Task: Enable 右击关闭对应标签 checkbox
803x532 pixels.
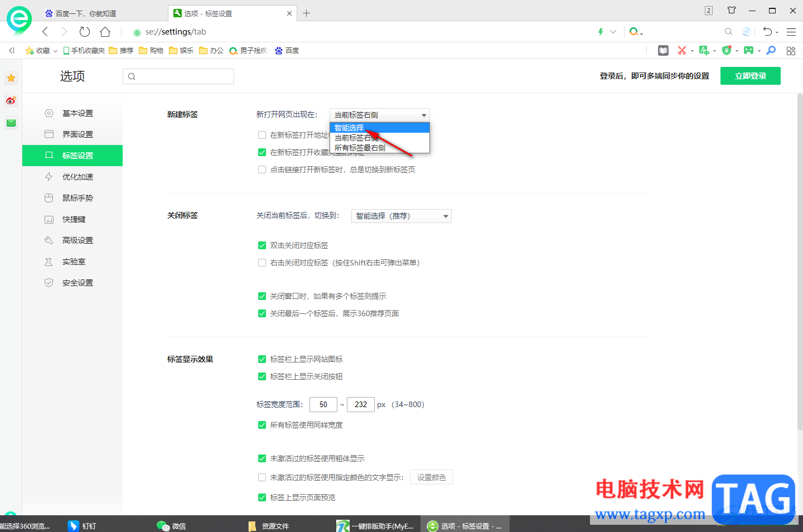Action: click(x=262, y=263)
